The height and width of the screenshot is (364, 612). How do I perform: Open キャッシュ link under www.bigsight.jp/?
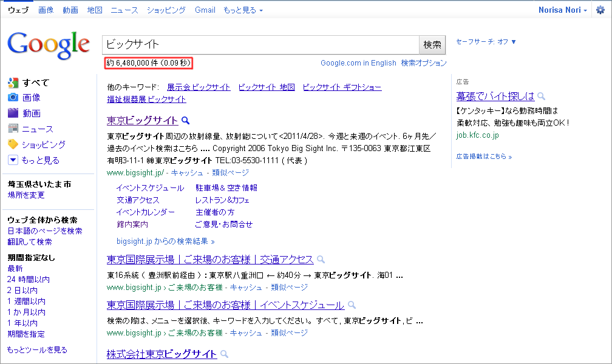187,172
